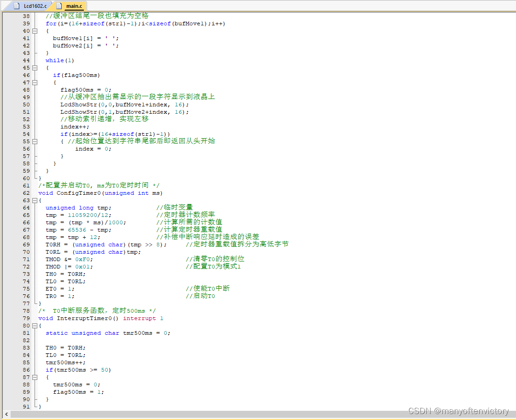Viewport: 516px width, 420px height.
Task: Click 'tmp = 65536 - tmp;' line
Action: (x=78, y=230)
